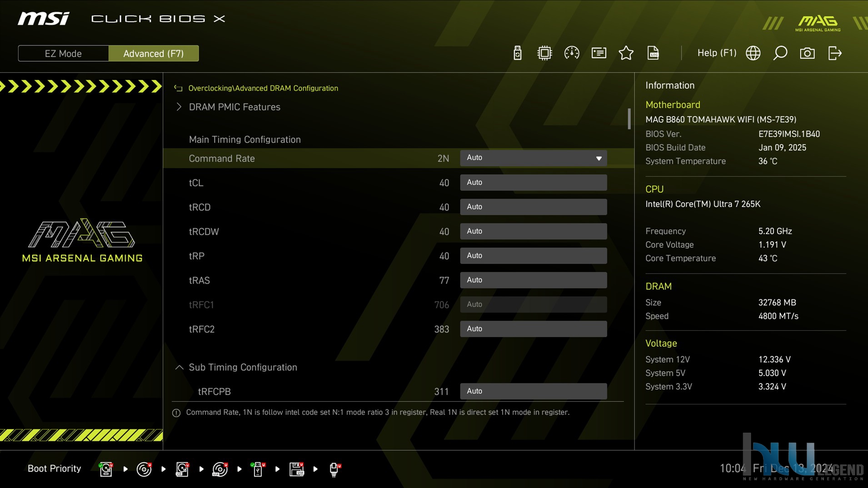Take a screenshot with camera icon
The height and width of the screenshot is (488, 868).
click(808, 53)
